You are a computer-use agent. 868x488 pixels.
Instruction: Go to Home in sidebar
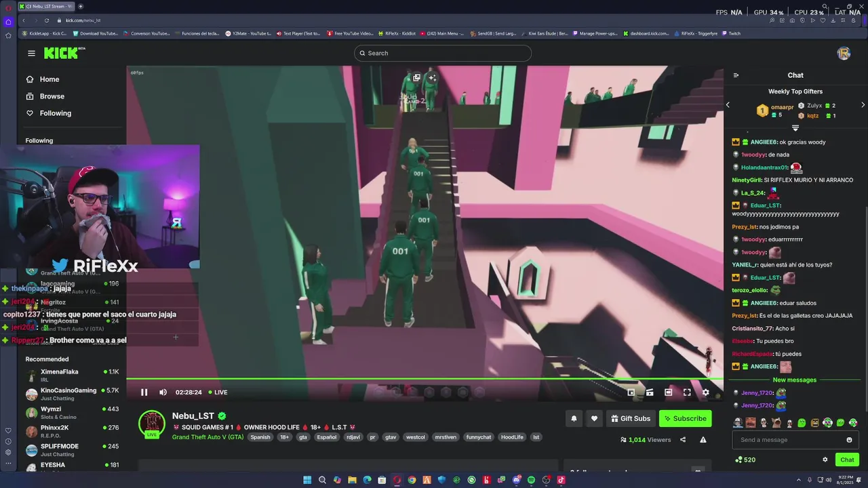click(49, 79)
